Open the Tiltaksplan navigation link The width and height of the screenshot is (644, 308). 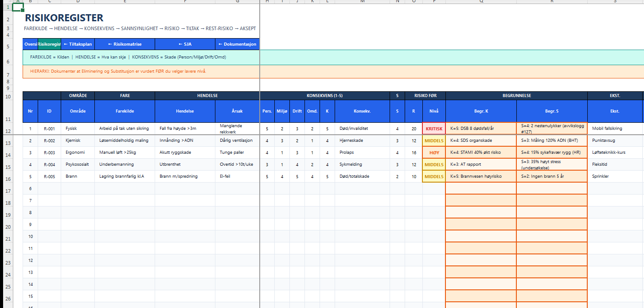click(x=78, y=44)
